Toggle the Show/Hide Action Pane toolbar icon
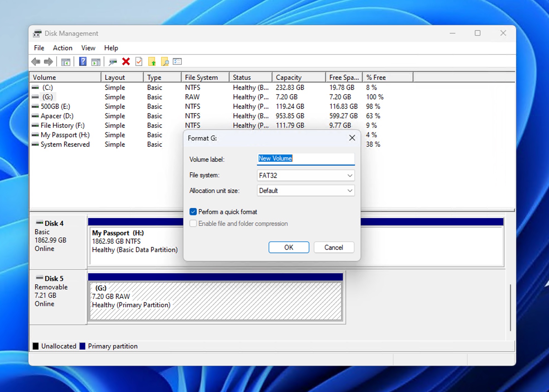Viewport: 549px width, 392px height. [96, 62]
